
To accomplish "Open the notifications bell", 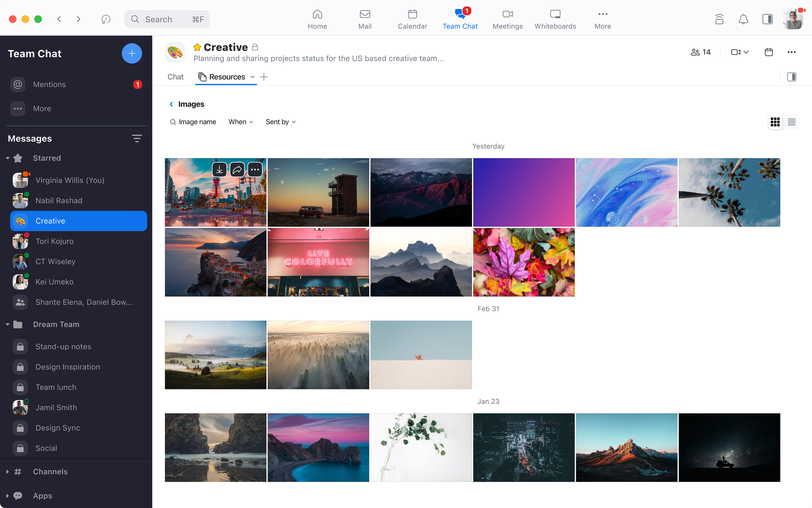I will pyautogui.click(x=743, y=19).
